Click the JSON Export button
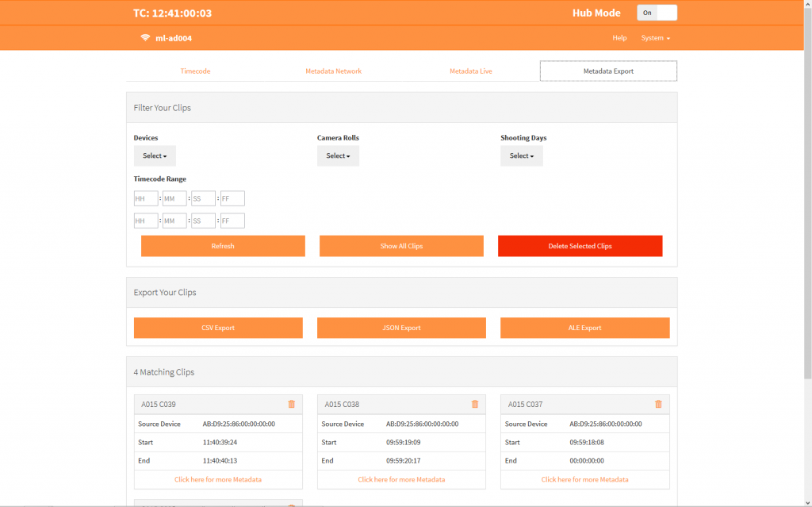 tap(401, 328)
